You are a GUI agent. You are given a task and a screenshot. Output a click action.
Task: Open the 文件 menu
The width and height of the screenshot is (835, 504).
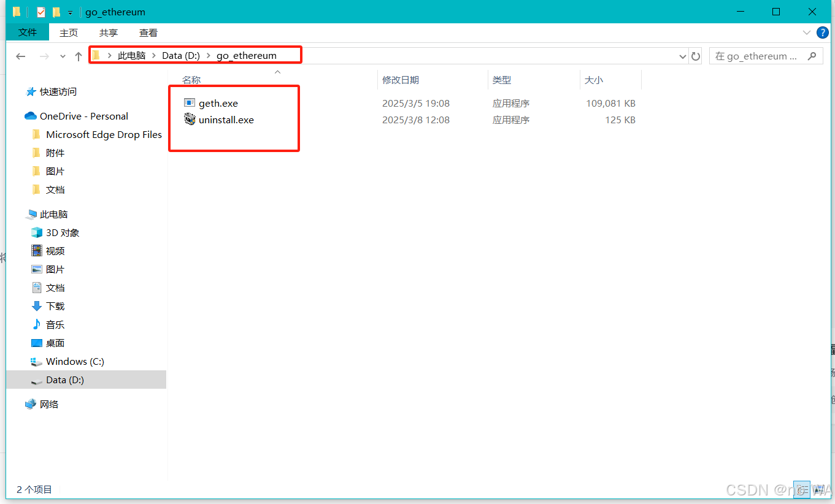[27, 32]
